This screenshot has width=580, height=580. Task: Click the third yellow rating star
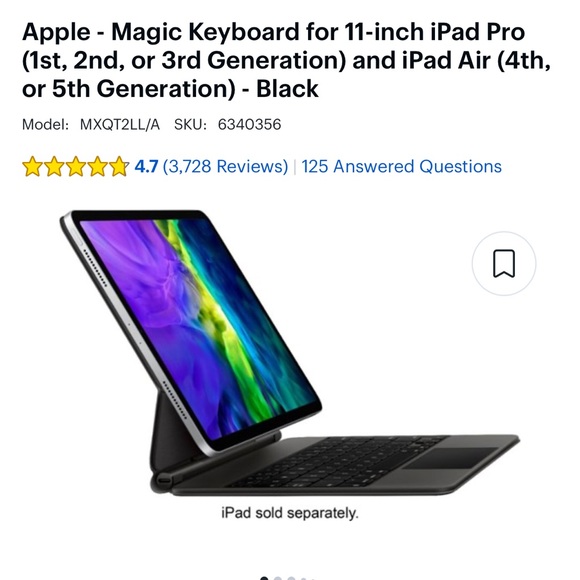point(75,166)
